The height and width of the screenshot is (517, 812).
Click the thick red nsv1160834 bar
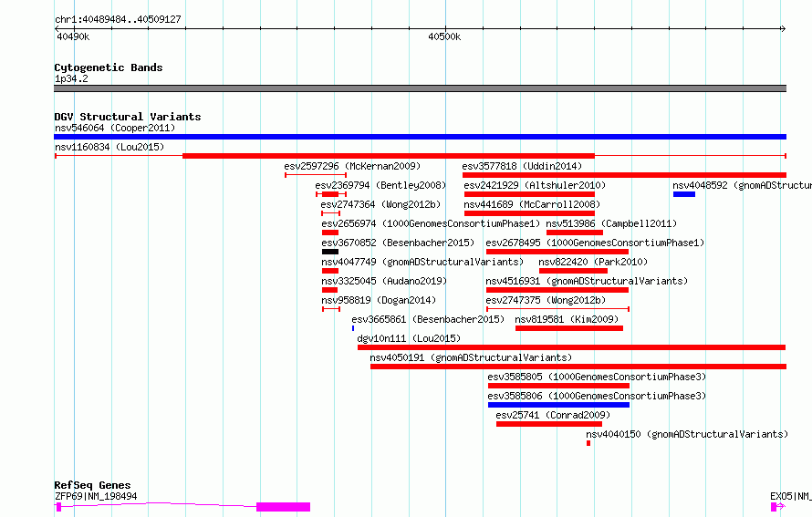(x=389, y=156)
